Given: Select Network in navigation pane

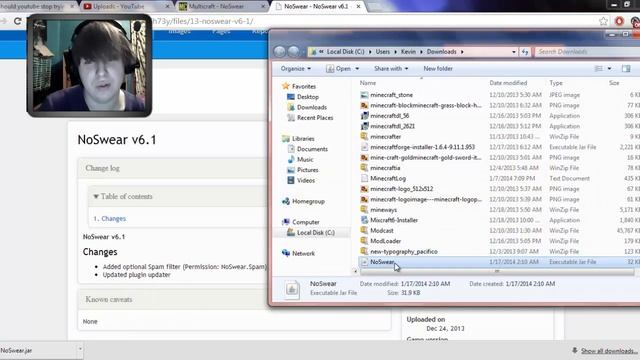Looking at the screenshot, I should click(x=303, y=253).
